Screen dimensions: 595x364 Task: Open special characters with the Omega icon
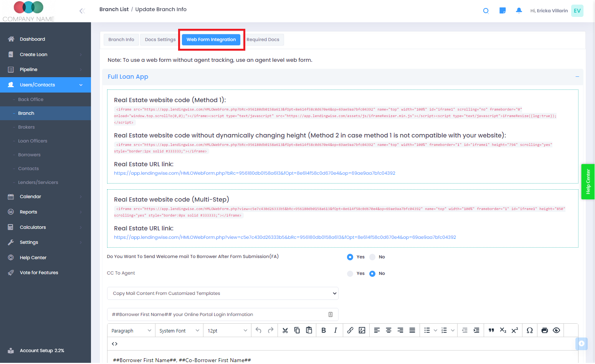coord(530,331)
